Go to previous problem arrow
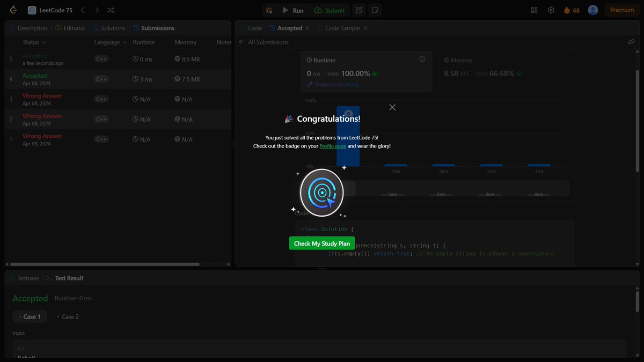644x362 pixels. point(82,10)
